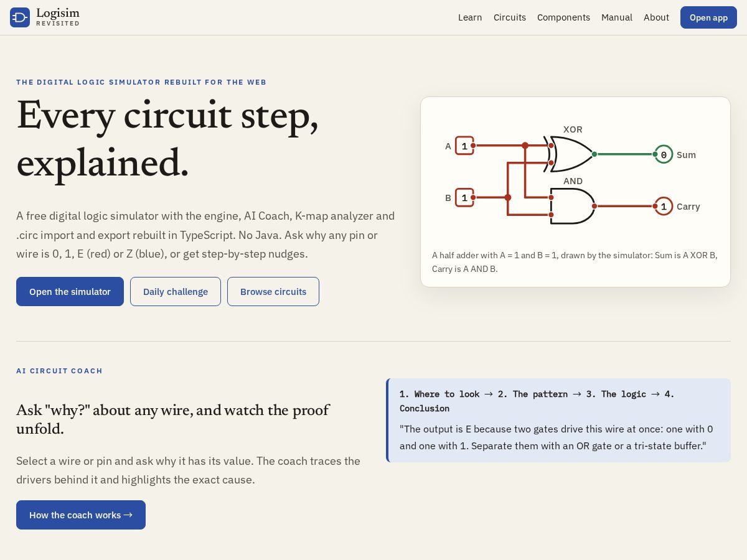Screen dimensions: 747x560
Task: Open the Daily challenge
Action: (176, 291)
